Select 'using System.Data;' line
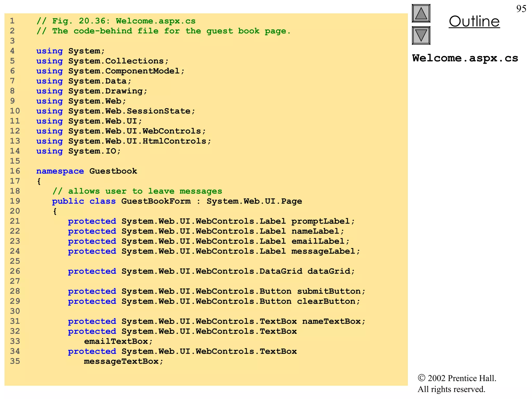This screenshot has height=399, width=532. pos(84,81)
